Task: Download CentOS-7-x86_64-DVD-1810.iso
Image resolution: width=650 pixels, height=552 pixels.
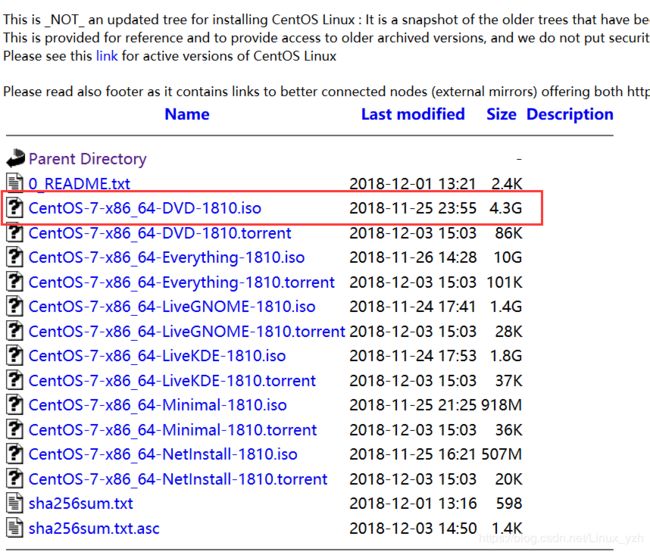Action: 145,208
